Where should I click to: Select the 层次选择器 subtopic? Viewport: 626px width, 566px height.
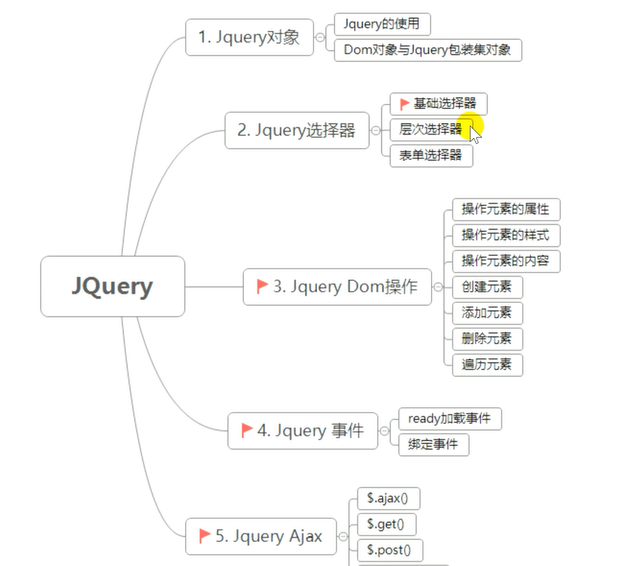(x=432, y=129)
